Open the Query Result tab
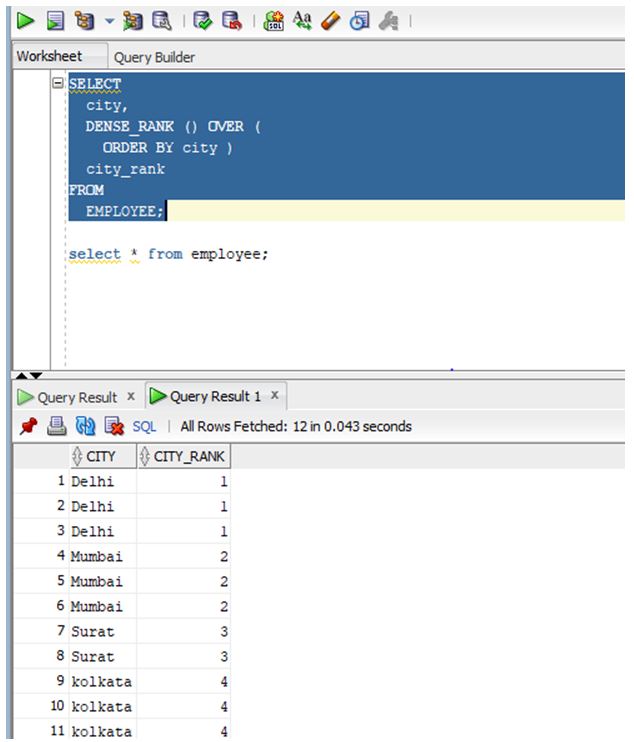Viewport: 634px width, 742px height. [77, 397]
